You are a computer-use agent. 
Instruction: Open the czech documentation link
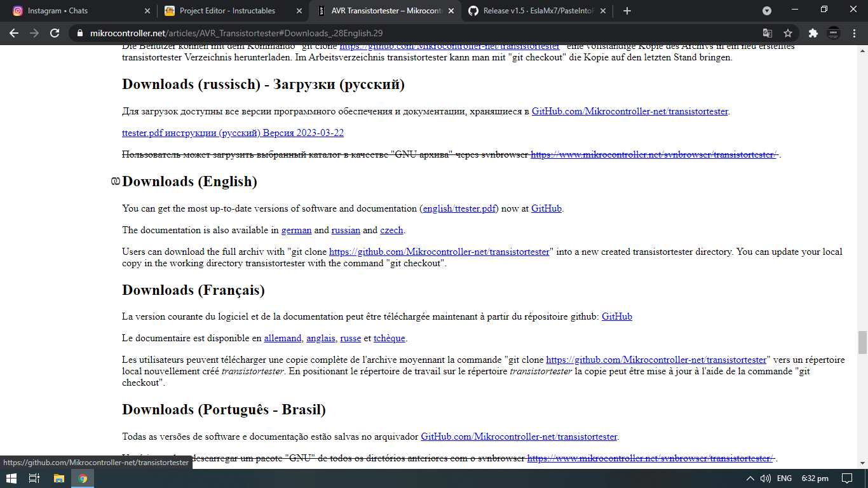tap(392, 230)
